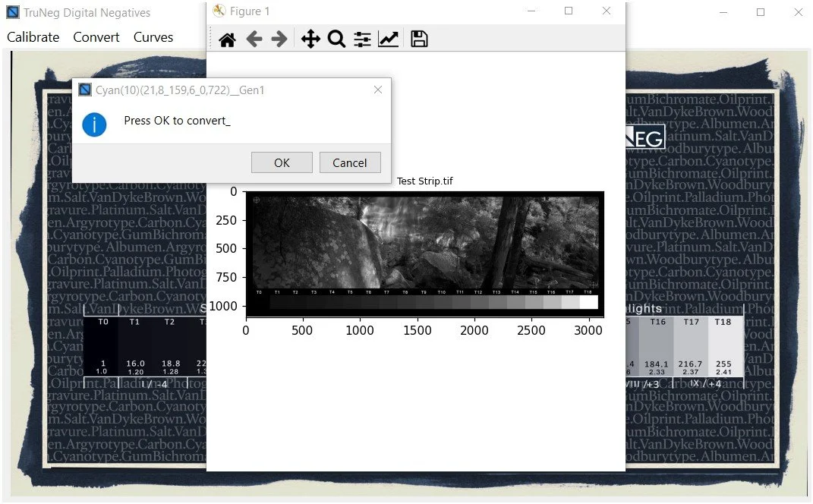This screenshot has height=504, width=813.
Task: Click the palette icon on Figure 1 titlebar
Action: click(x=219, y=11)
